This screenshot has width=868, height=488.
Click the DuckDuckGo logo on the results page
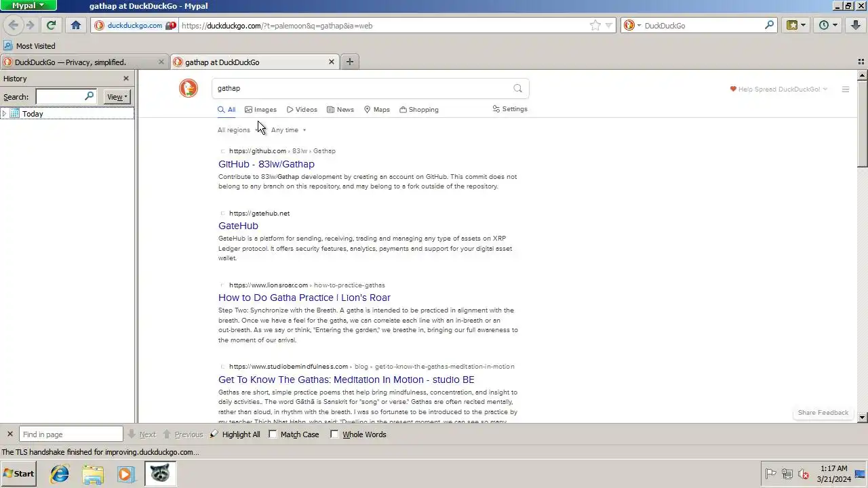[189, 88]
